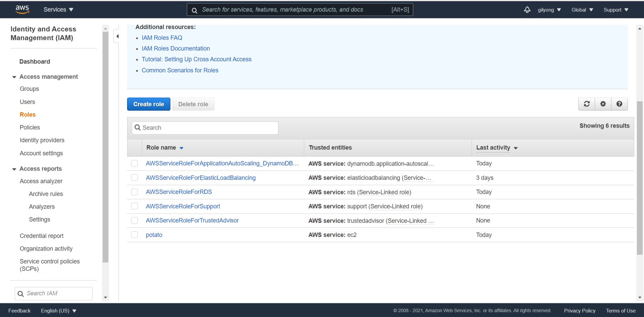The height and width of the screenshot is (317, 644).
Task: Open Service control policies (SCPs)
Action: (50, 265)
